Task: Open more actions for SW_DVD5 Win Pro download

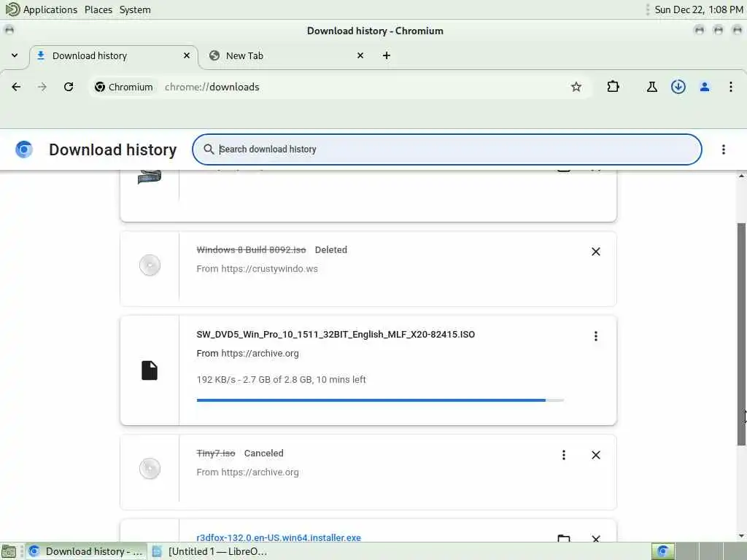Action: [x=595, y=336]
